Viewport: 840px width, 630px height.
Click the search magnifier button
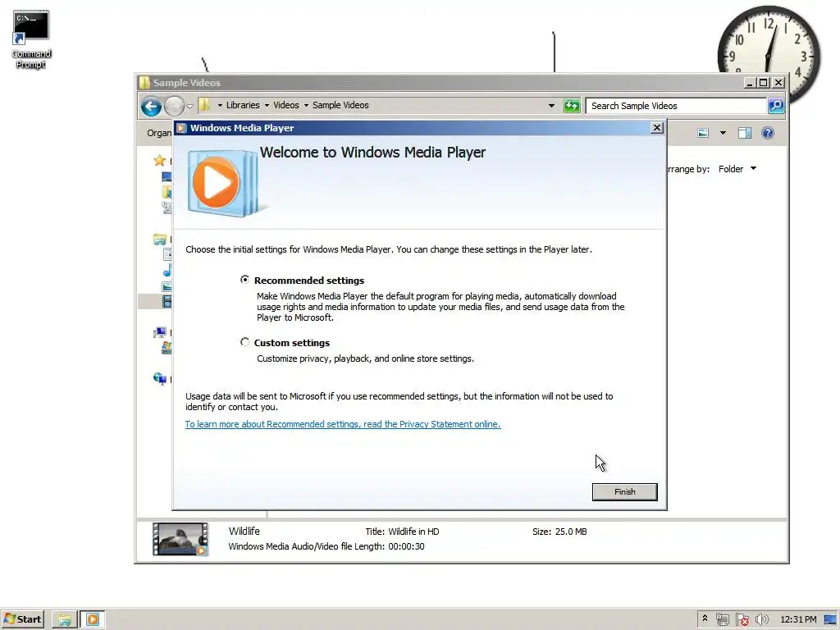[776, 106]
